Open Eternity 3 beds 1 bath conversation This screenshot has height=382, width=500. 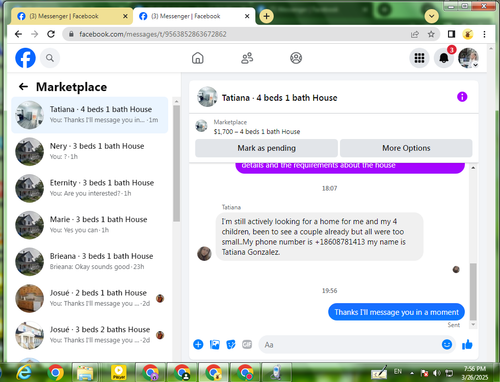point(90,188)
